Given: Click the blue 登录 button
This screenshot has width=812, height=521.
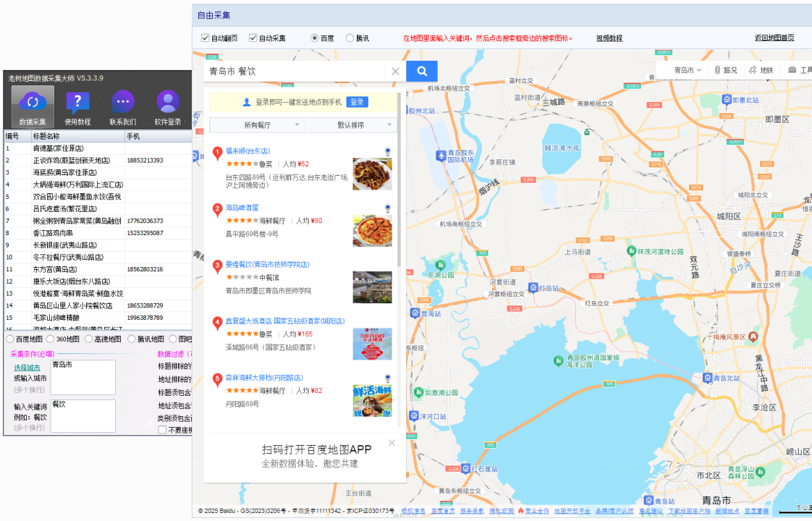Looking at the screenshot, I should tap(357, 102).
